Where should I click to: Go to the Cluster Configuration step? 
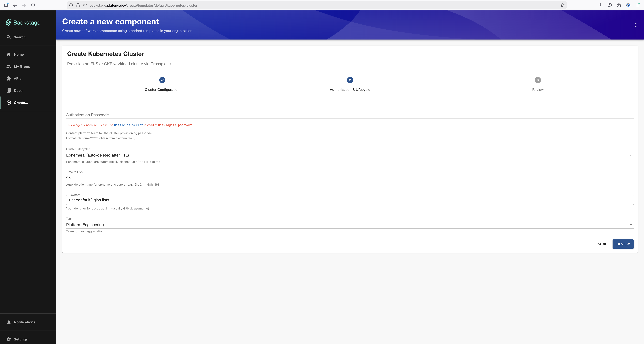pyautogui.click(x=162, y=80)
